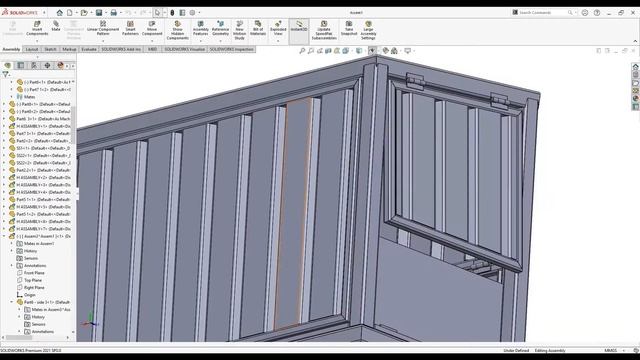Screen dimensions: 640x360
Task: Click the Home icon in the title bar
Action: pos(60,13)
